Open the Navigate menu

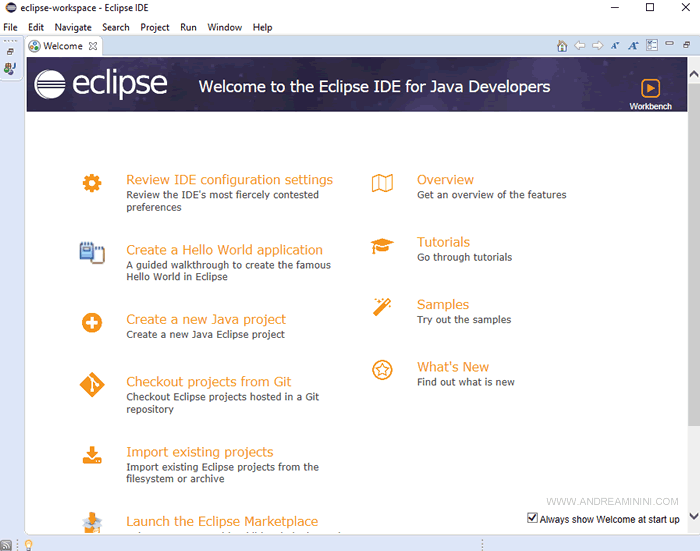pyautogui.click(x=73, y=27)
